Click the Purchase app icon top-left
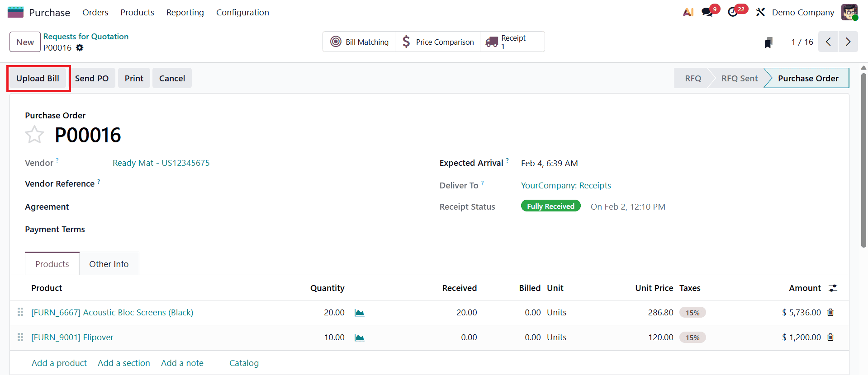Viewport: 868px width, 375px height. click(15, 12)
